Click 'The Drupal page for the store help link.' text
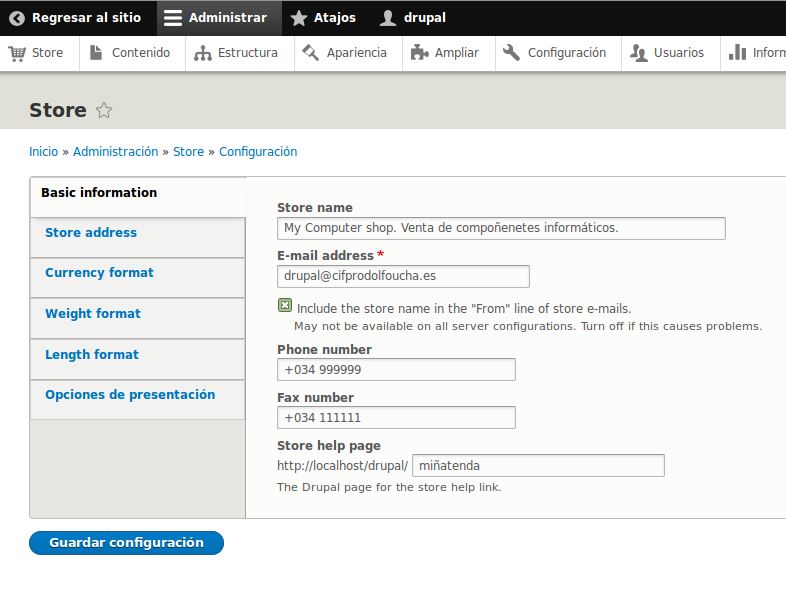Viewport: 786px width, 592px height. [389, 488]
